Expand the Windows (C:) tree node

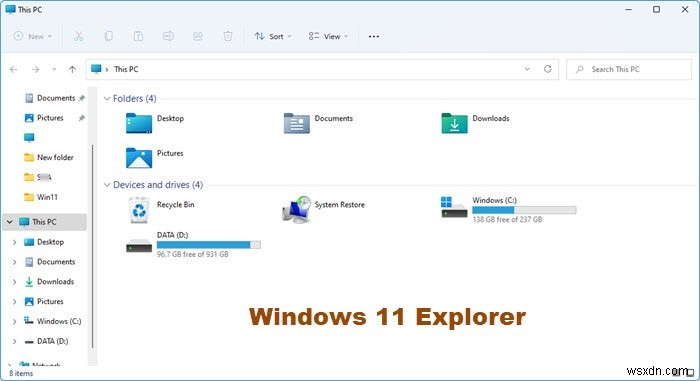pyautogui.click(x=14, y=321)
